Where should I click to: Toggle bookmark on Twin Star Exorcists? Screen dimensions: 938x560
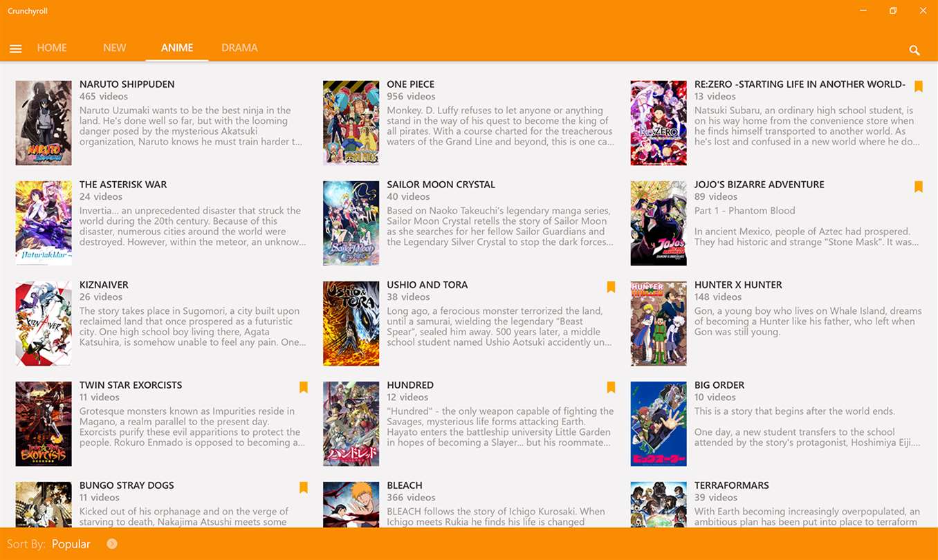(x=303, y=387)
